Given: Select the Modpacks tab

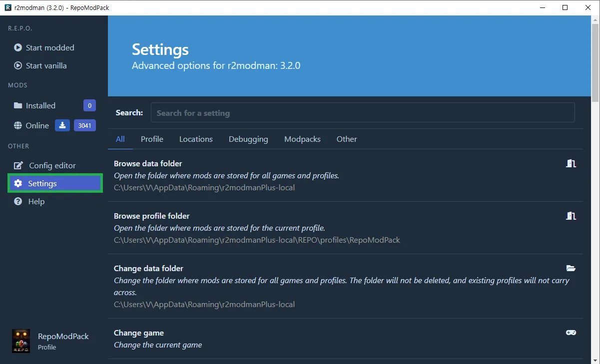Looking at the screenshot, I should (x=302, y=139).
